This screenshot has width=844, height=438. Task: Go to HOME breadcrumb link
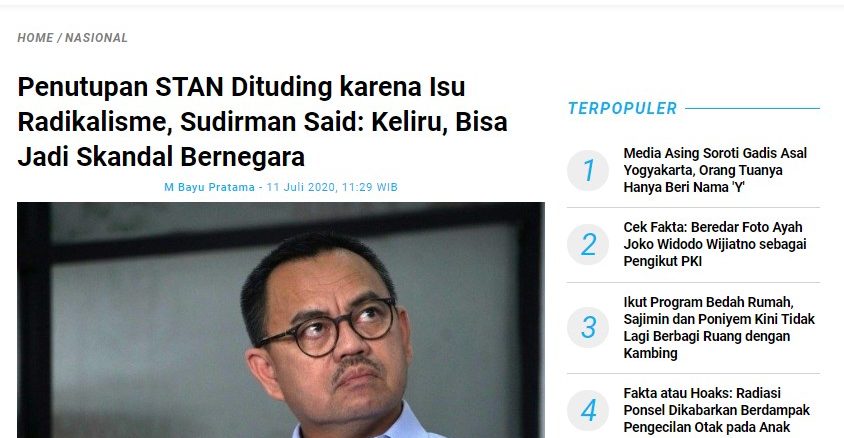coord(35,38)
